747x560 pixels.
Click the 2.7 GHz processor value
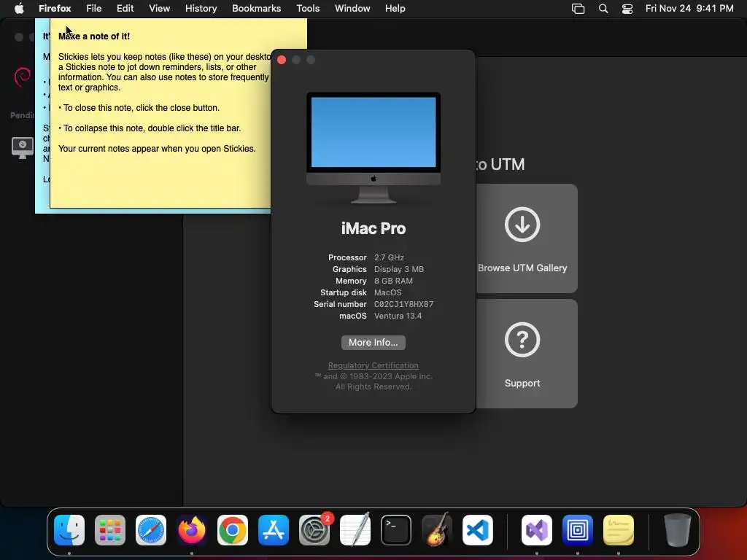tap(389, 257)
